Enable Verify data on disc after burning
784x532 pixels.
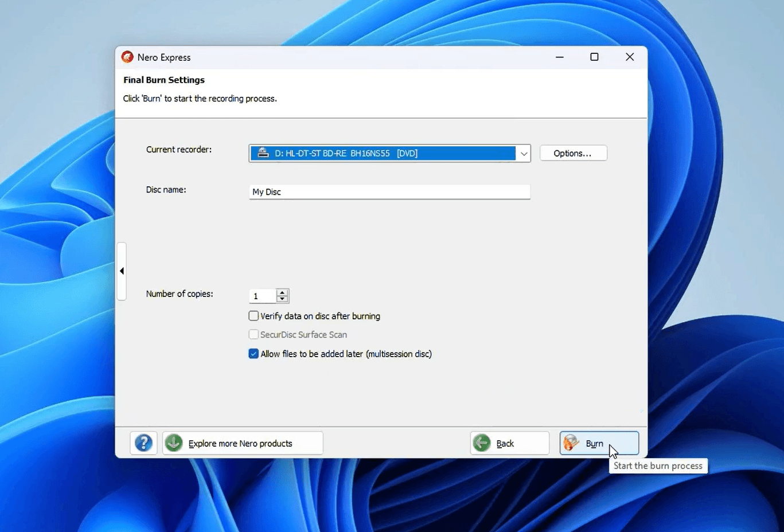coord(253,316)
